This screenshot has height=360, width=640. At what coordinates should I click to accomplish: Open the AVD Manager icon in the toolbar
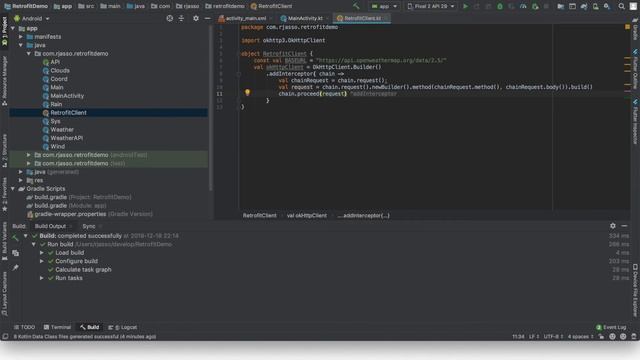pos(596,6)
